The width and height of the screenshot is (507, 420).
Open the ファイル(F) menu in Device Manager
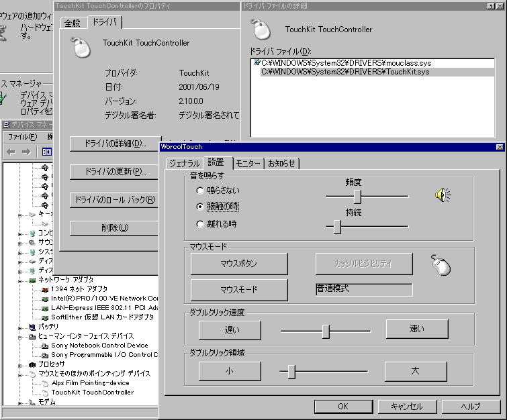tap(23, 137)
